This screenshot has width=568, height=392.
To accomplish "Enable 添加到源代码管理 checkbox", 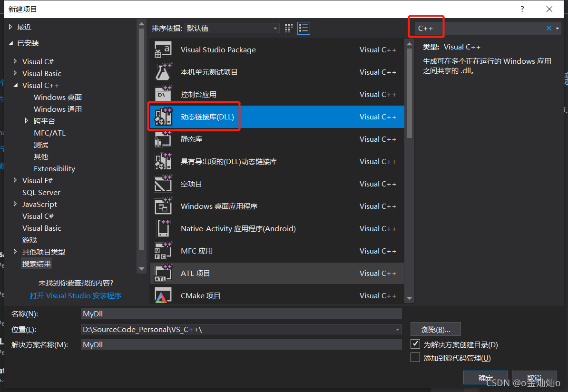I will tap(415, 358).
